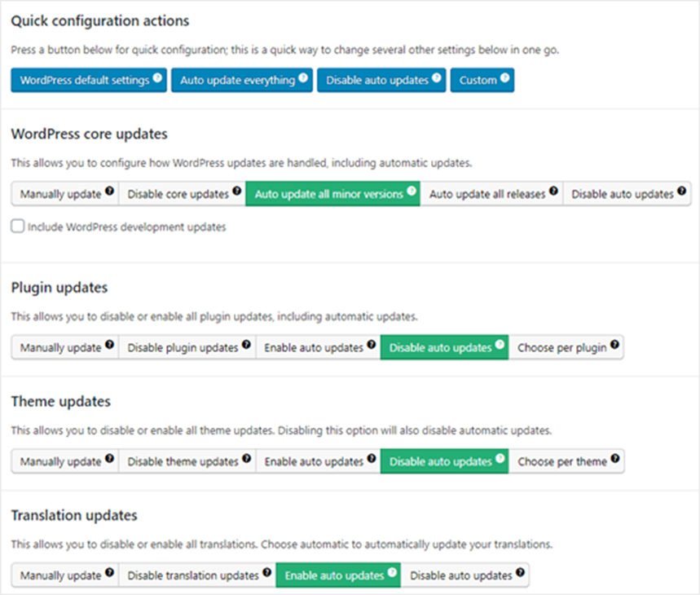Click help icon on WordPress default settings button

point(157,77)
